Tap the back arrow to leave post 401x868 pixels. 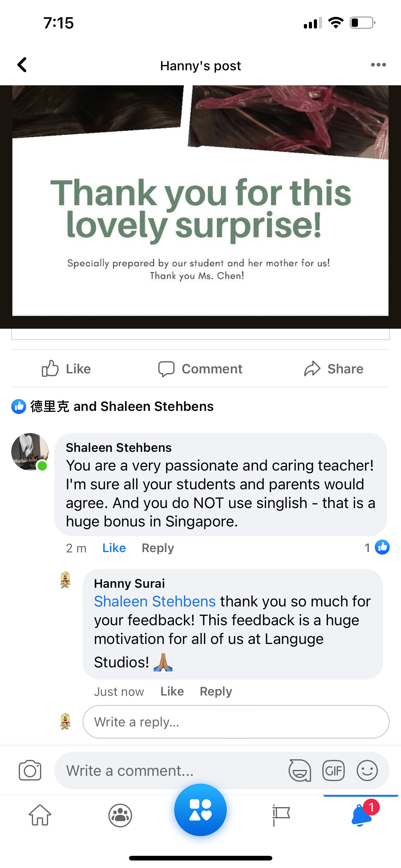pos(22,65)
